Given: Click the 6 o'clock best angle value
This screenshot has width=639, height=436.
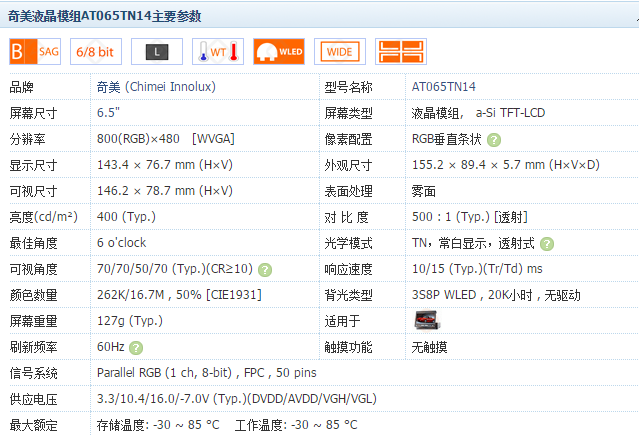Looking at the screenshot, I should pyautogui.click(x=121, y=243).
